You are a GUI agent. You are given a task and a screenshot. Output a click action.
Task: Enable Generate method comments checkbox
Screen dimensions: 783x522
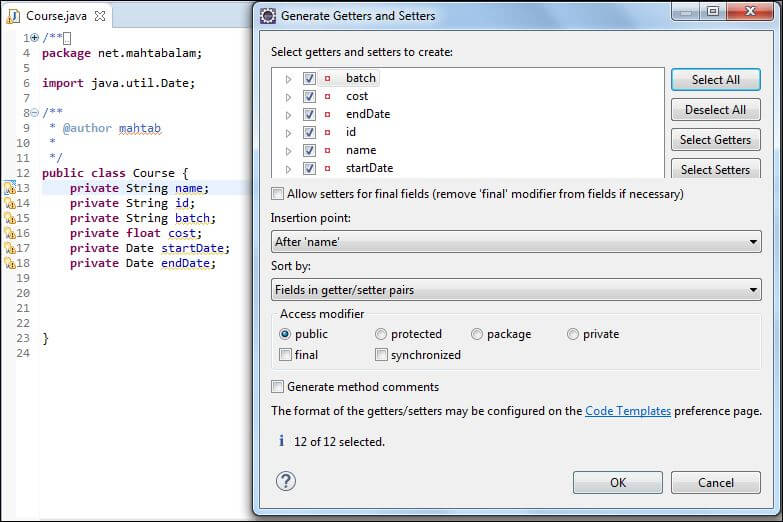[277, 387]
